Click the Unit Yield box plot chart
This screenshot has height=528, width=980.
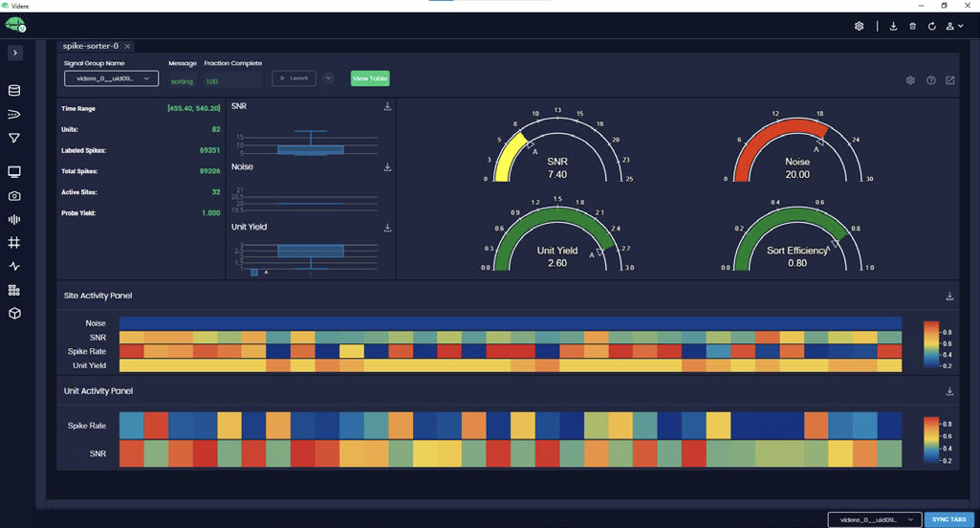pyautogui.click(x=306, y=259)
